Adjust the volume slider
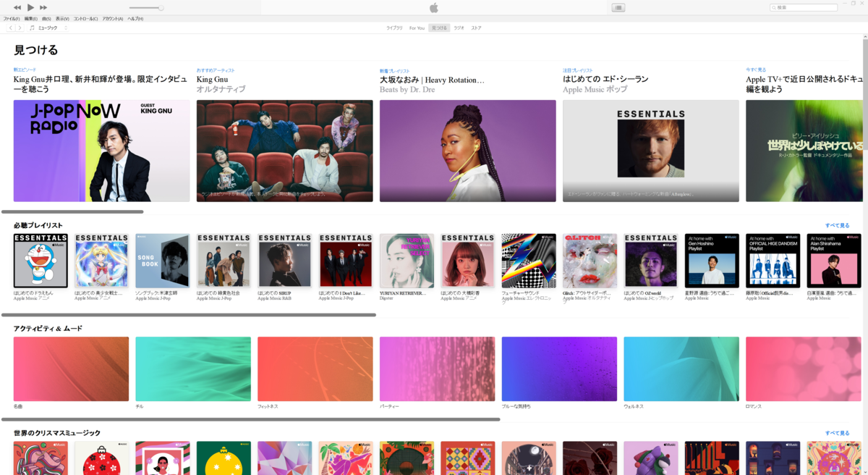 tap(146, 8)
